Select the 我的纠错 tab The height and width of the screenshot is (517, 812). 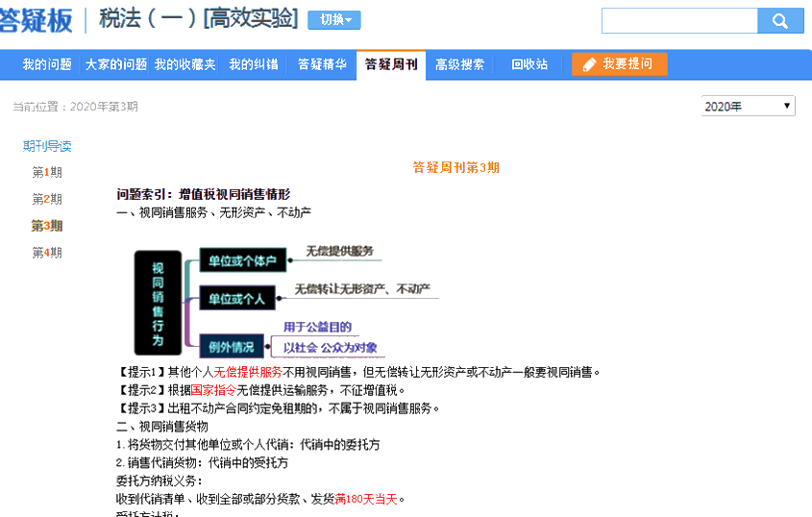pos(254,64)
